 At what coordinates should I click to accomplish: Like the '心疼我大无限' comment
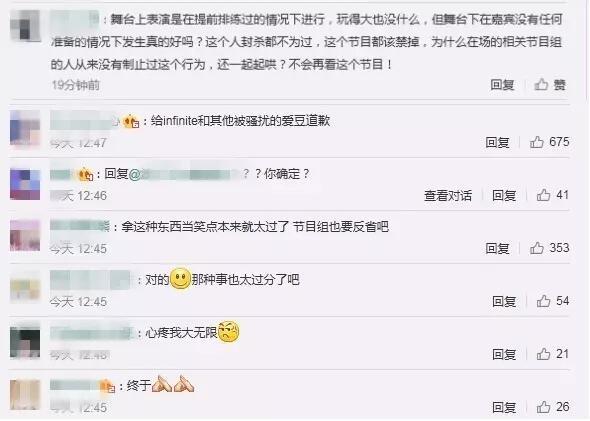(x=543, y=354)
